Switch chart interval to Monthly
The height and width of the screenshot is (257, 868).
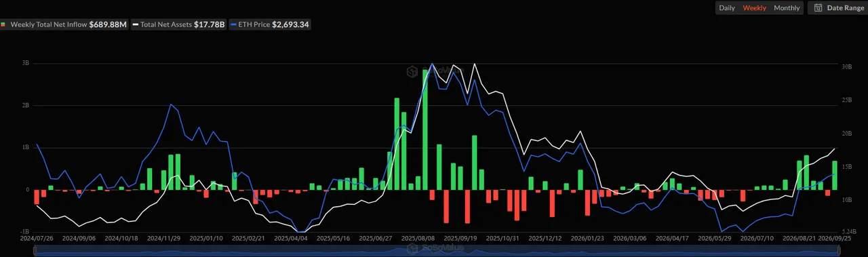pyautogui.click(x=787, y=8)
